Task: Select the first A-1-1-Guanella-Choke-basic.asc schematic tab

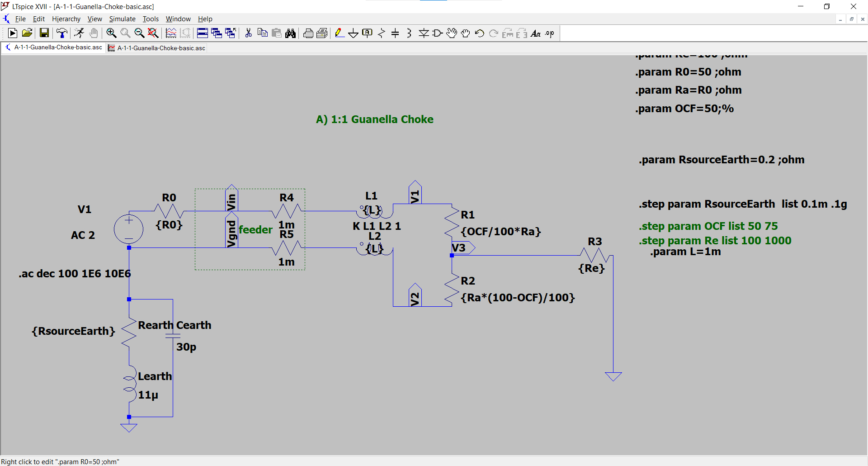Action: tap(57, 48)
